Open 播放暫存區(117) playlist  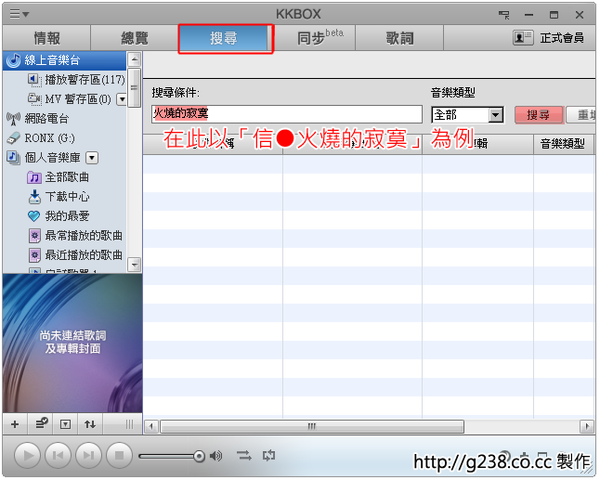pos(77,80)
